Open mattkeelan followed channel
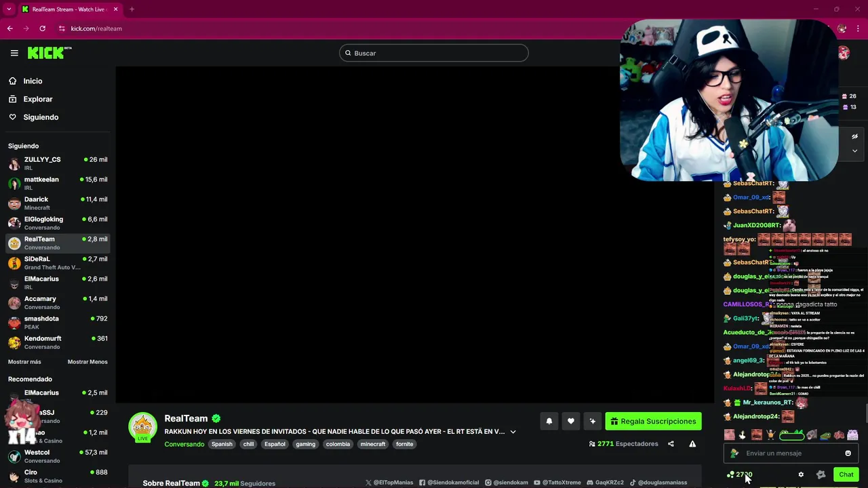Image resolution: width=868 pixels, height=488 pixels. coord(58,183)
